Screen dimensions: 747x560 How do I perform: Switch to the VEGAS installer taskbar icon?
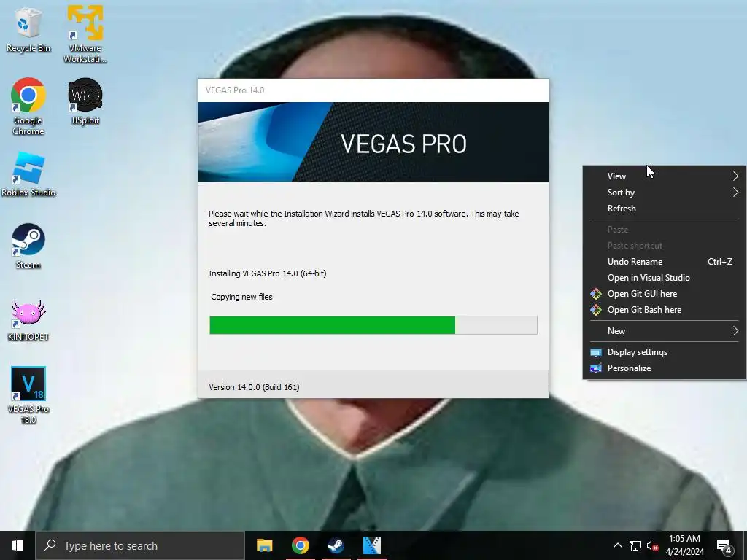(x=371, y=545)
